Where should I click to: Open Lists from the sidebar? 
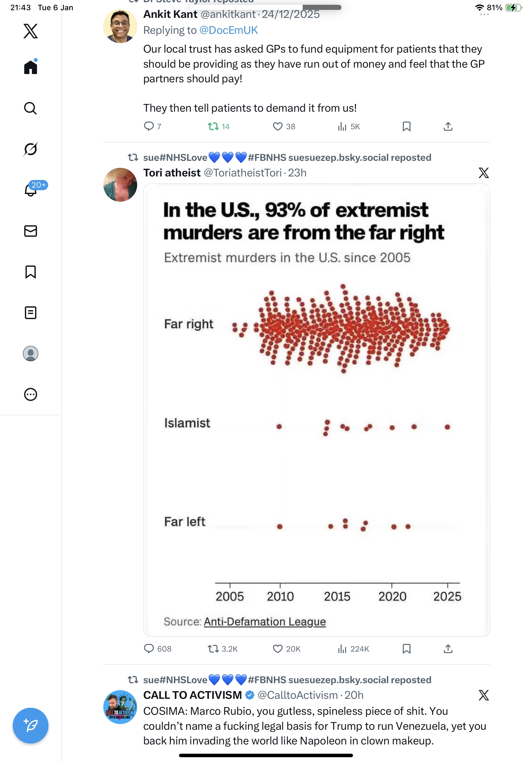[31, 313]
